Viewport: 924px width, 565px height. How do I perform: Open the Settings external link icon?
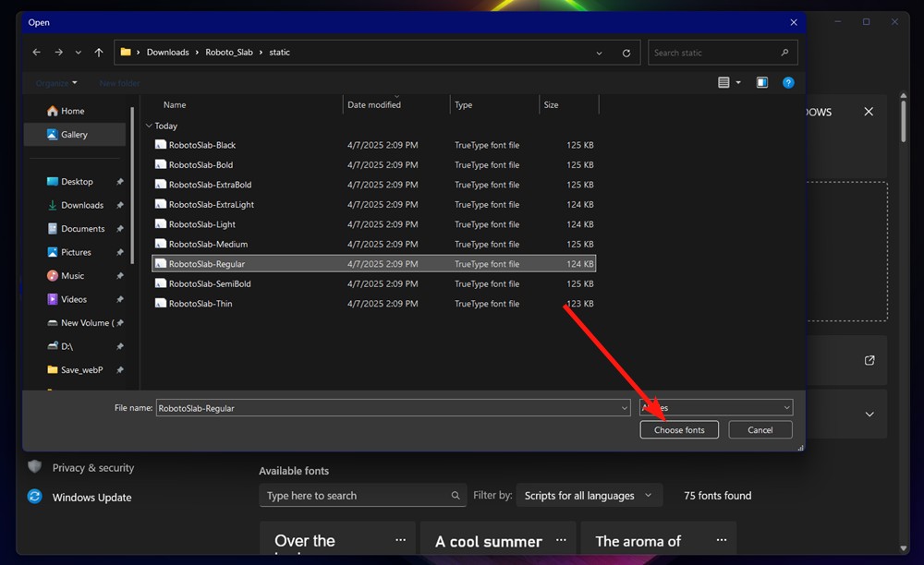pos(869,360)
